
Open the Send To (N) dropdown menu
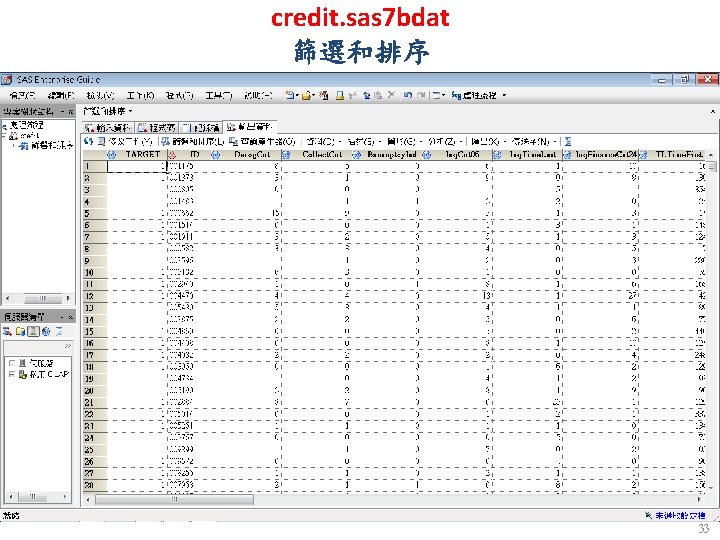[534, 141]
